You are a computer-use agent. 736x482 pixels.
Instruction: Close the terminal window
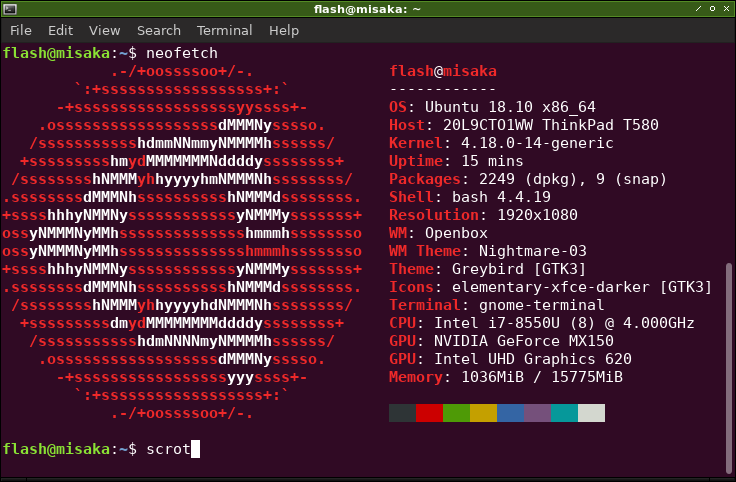coord(726,8)
